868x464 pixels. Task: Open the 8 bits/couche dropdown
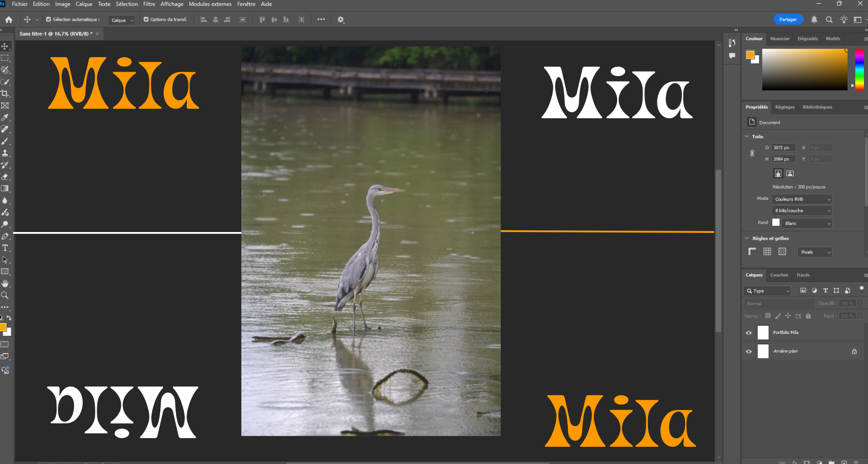pyautogui.click(x=802, y=211)
